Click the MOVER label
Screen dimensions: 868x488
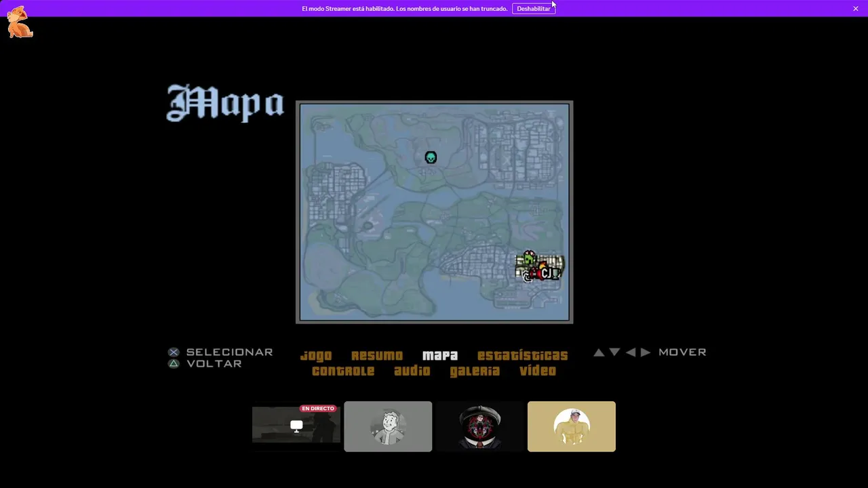[682, 352]
